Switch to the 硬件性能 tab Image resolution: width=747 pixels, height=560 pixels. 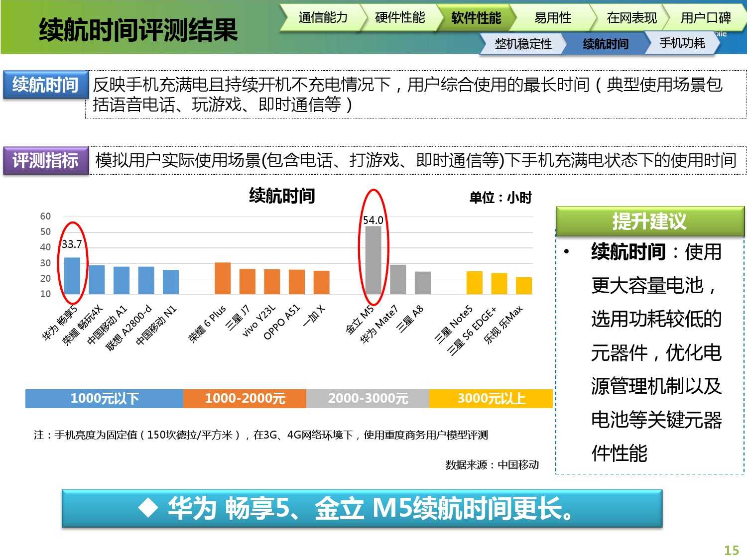click(x=399, y=18)
